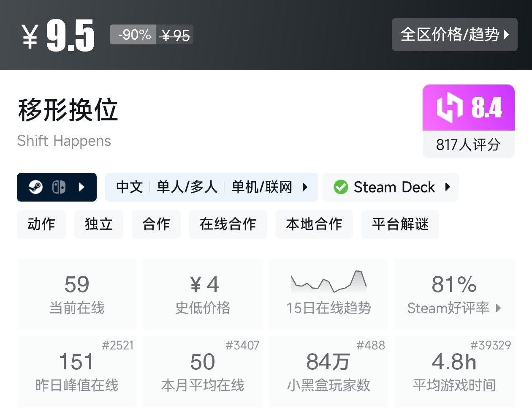Open the 史低价格 lowest price card

click(x=203, y=294)
